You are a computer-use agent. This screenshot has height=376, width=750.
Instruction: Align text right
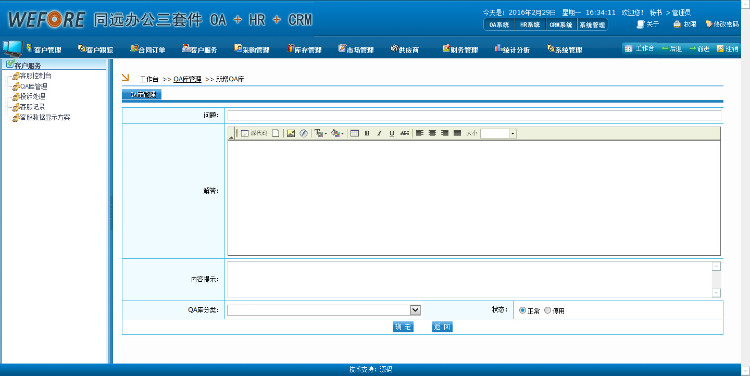[x=445, y=133]
